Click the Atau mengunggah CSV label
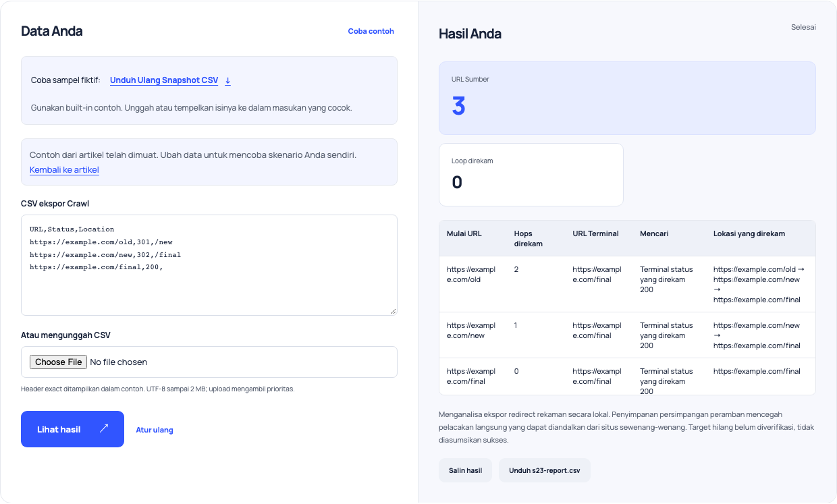The height and width of the screenshot is (504, 837). click(65, 335)
